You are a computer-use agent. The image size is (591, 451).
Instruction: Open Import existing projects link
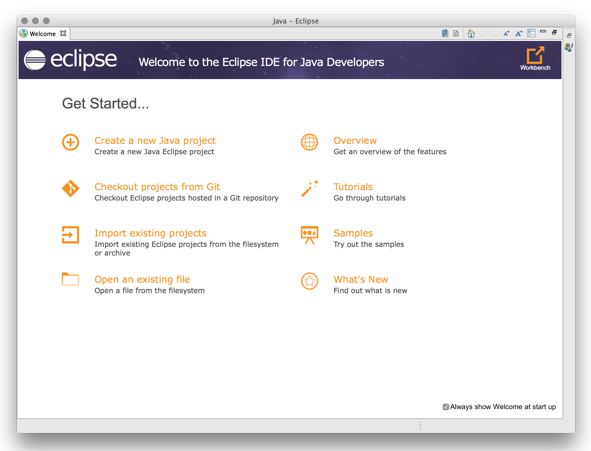pos(150,233)
